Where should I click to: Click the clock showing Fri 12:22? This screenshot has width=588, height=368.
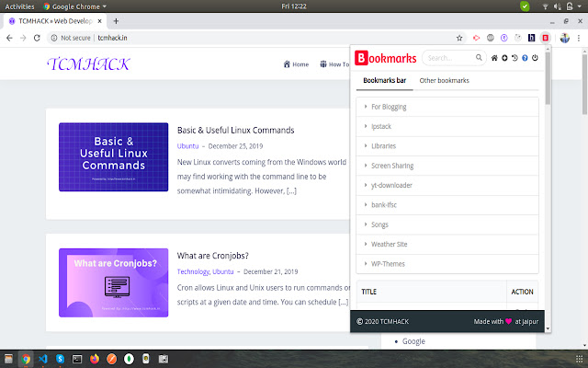(x=294, y=6)
